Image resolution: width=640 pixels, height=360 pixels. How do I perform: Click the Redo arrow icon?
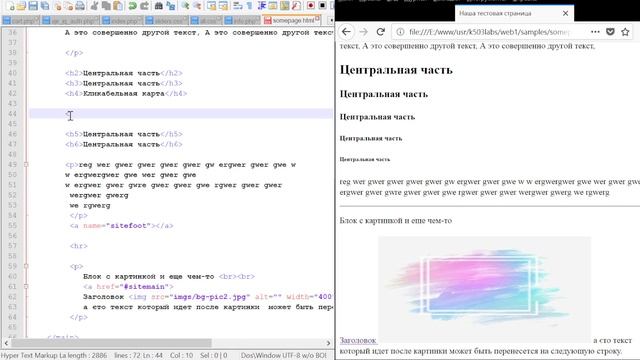tap(144, 6)
